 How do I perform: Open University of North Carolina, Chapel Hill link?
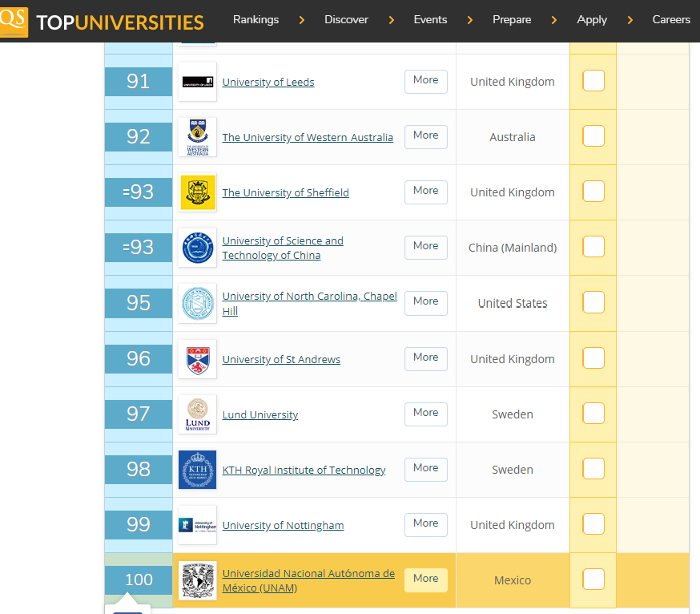click(x=309, y=304)
